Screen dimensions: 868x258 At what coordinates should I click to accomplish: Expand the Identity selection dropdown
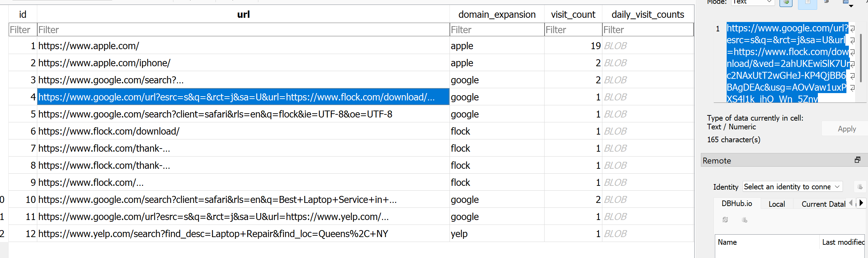(x=792, y=187)
